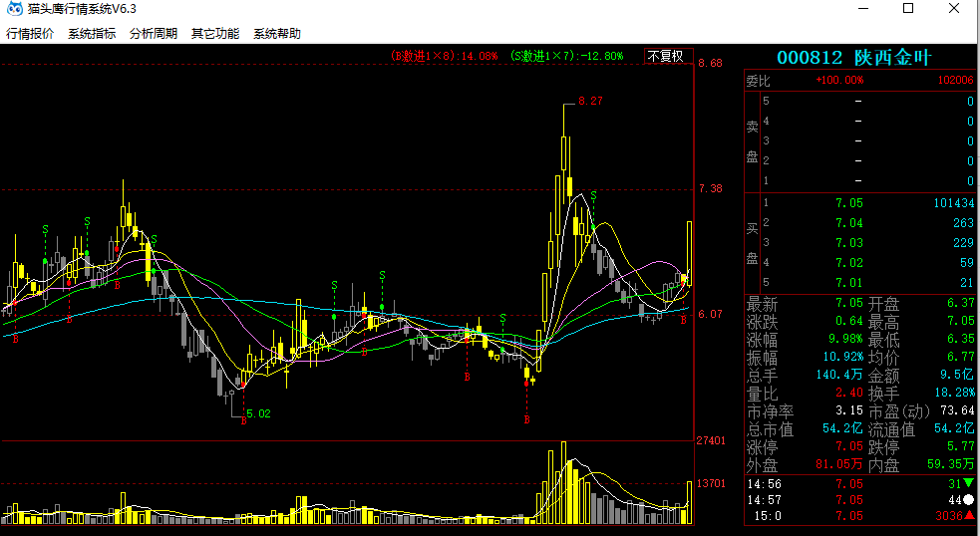
Task: Click the 7.38 price axis label
Action: pos(711,189)
